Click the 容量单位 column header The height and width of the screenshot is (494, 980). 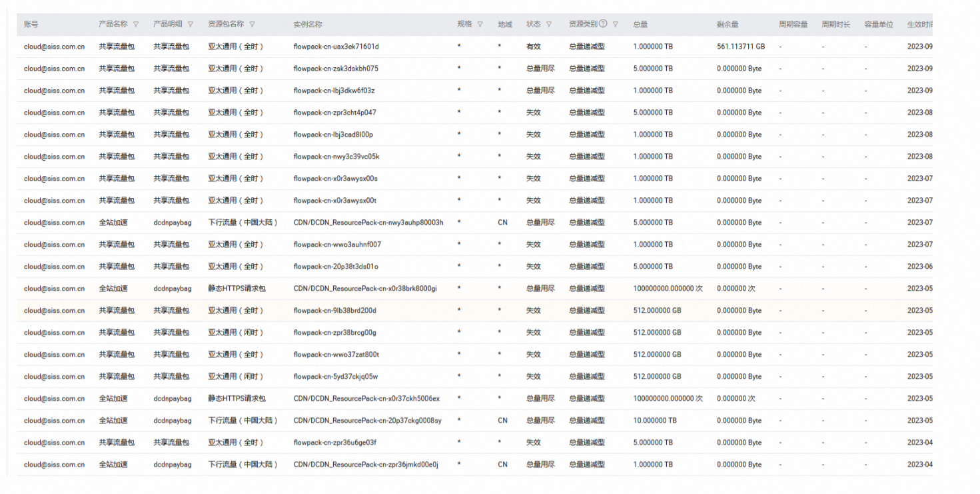(x=879, y=24)
